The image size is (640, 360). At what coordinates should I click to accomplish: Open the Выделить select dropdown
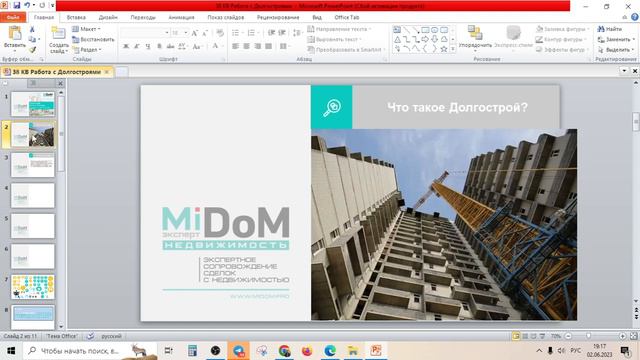[x=616, y=49]
